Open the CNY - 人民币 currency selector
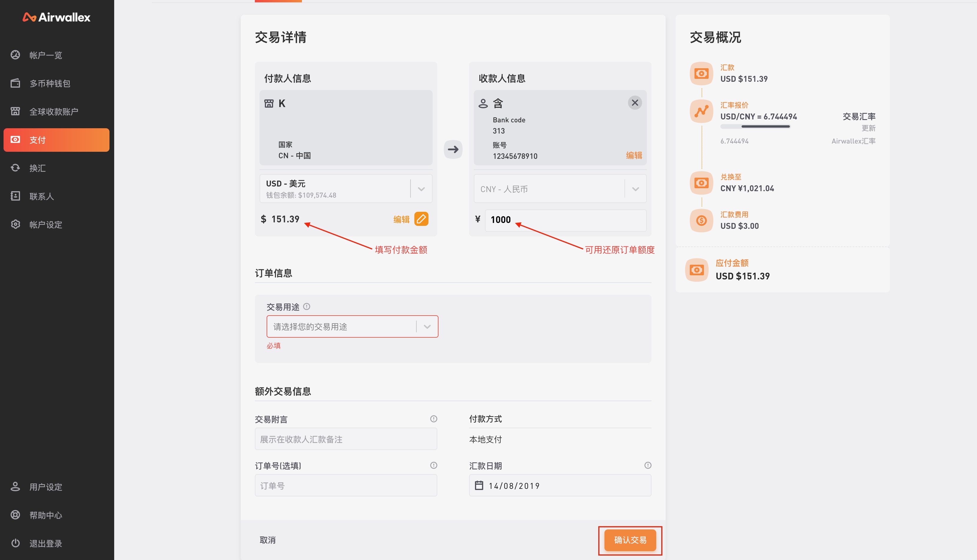This screenshot has width=977, height=560. click(x=634, y=189)
